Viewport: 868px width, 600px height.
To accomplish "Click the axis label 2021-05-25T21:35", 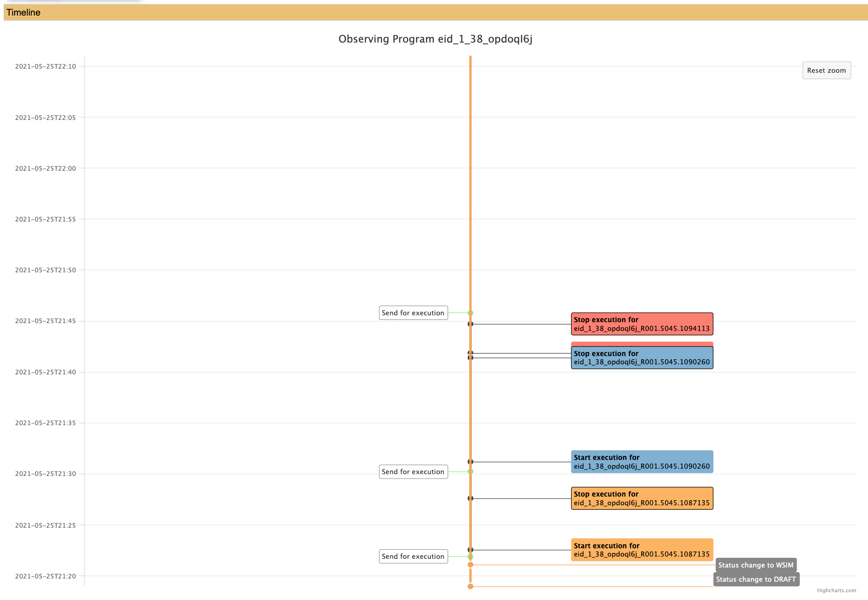I will click(46, 423).
